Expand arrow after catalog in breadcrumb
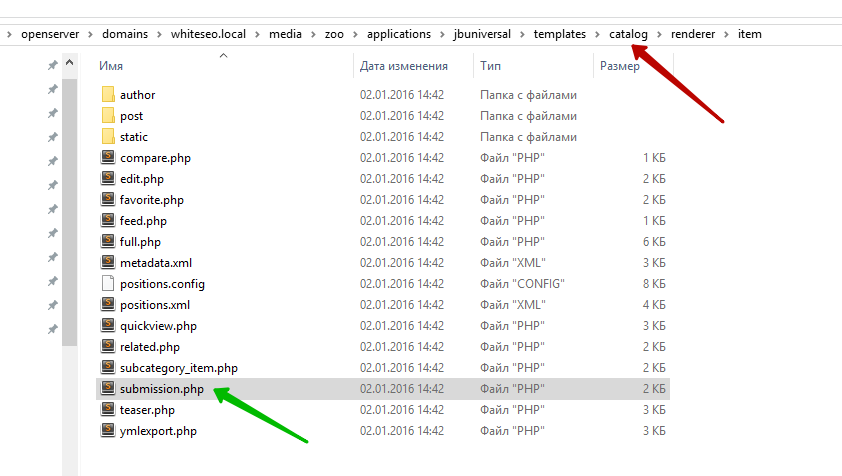Screen dimensions: 842x476 click(660, 34)
